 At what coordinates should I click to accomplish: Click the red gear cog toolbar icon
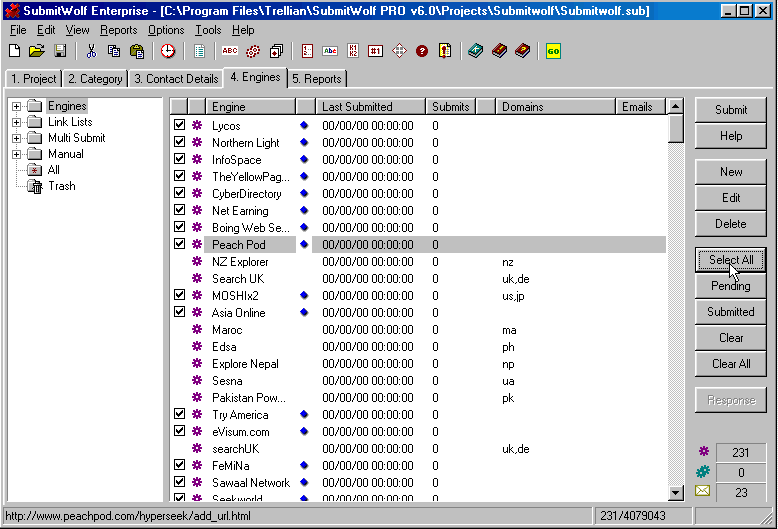pyautogui.click(x=253, y=51)
